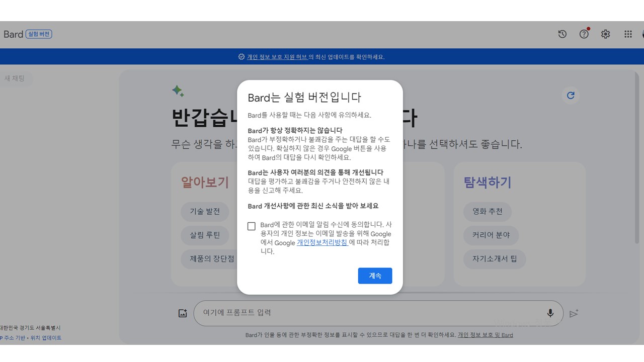This screenshot has height=362, width=644.
Task: Open the help question mark icon
Action: (x=584, y=34)
